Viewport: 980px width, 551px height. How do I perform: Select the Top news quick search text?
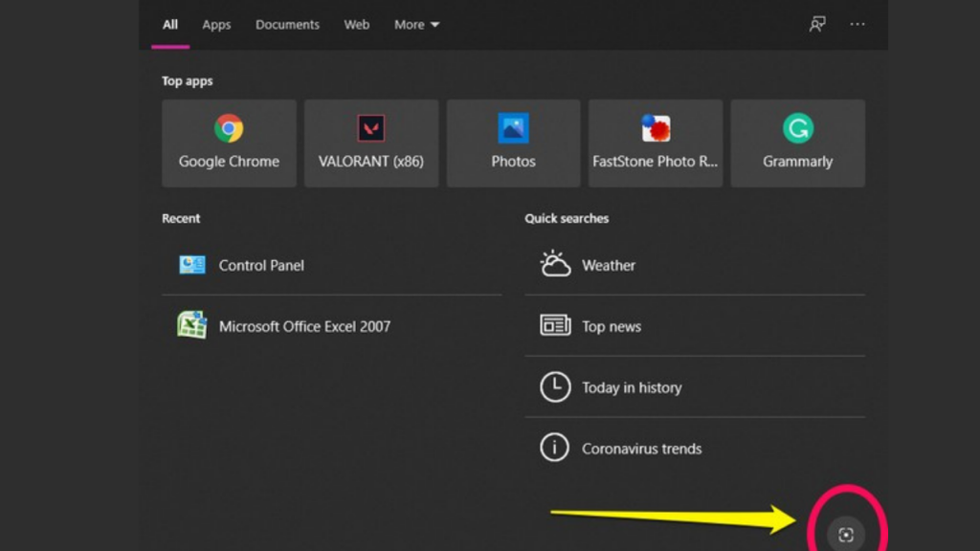coord(612,326)
